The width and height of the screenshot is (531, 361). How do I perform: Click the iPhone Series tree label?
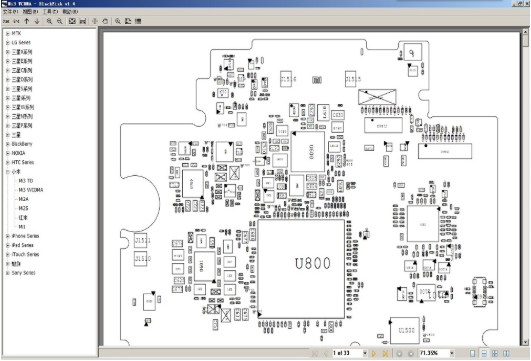pos(25,236)
